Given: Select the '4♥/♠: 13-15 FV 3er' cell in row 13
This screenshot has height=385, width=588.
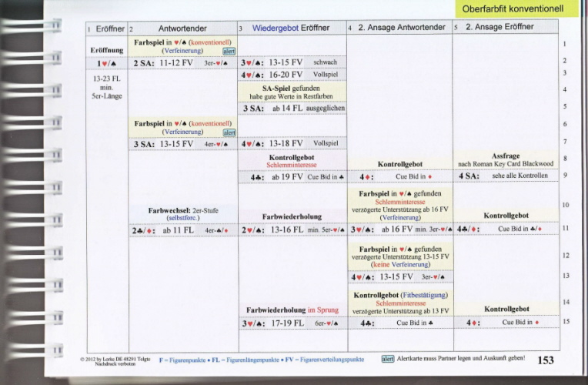Looking at the screenshot, I should pos(400,277).
